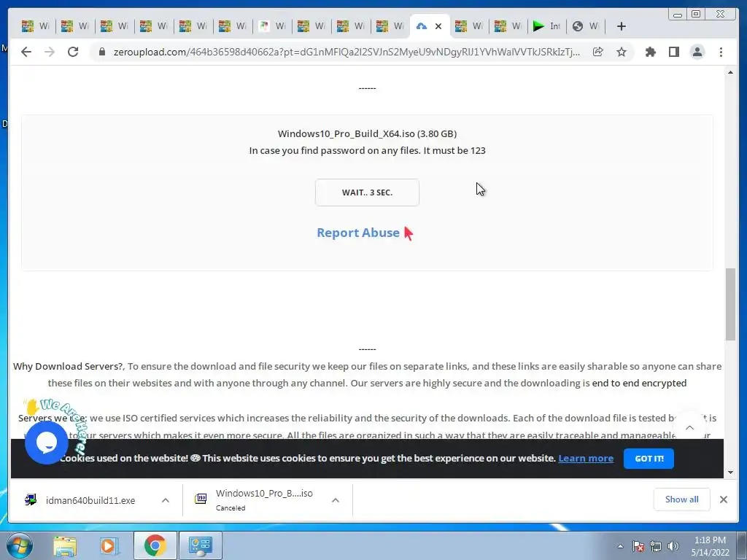Switch to the tab left of active tab
The height and width of the screenshot is (560, 747).
coord(391,26)
